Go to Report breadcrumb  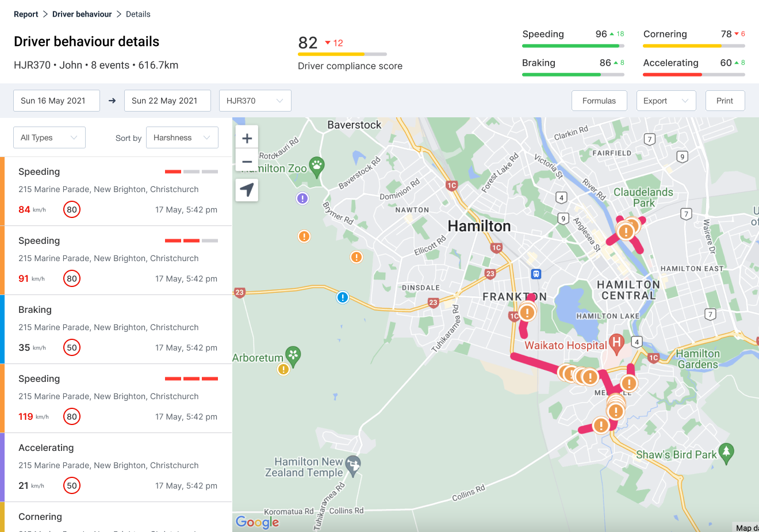(x=26, y=14)
